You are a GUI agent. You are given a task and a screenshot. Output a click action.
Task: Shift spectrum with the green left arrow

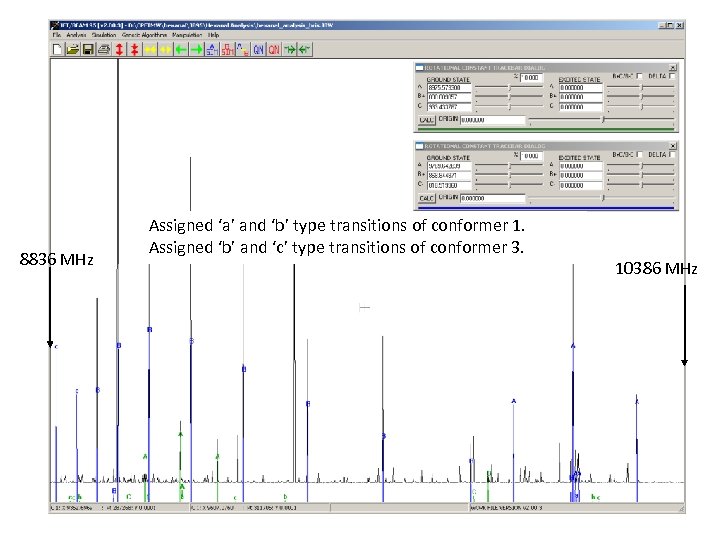tap(181, 50)
